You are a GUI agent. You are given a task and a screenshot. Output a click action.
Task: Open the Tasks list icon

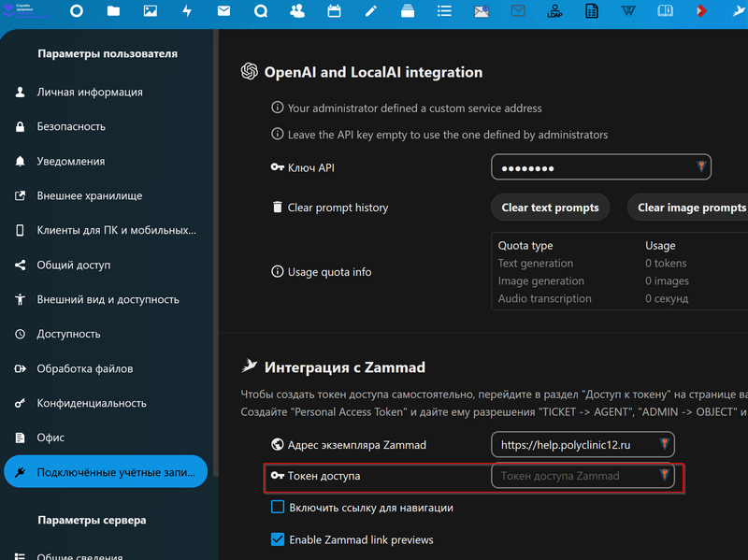(444, 11)
